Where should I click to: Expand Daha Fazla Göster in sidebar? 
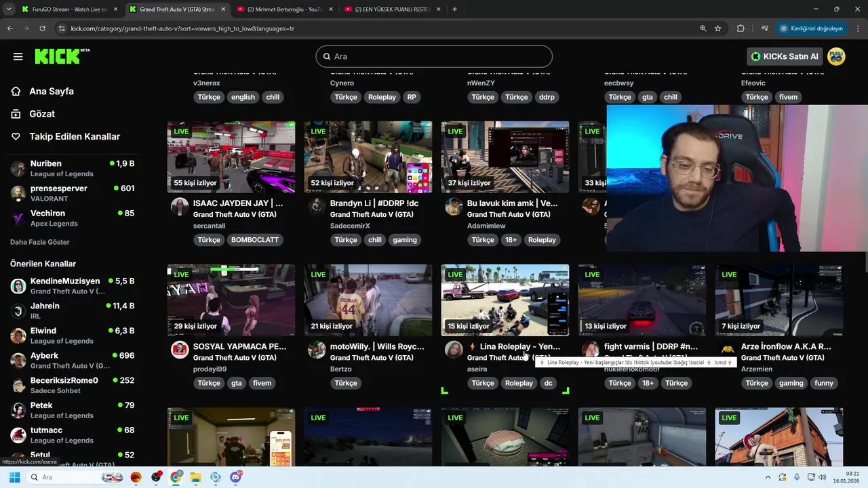click(40, 242)
